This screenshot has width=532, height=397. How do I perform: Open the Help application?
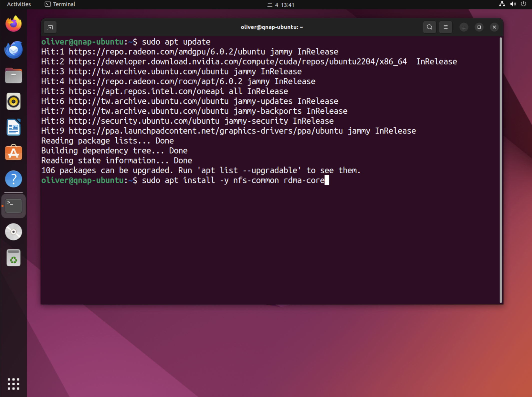[13, 179]
